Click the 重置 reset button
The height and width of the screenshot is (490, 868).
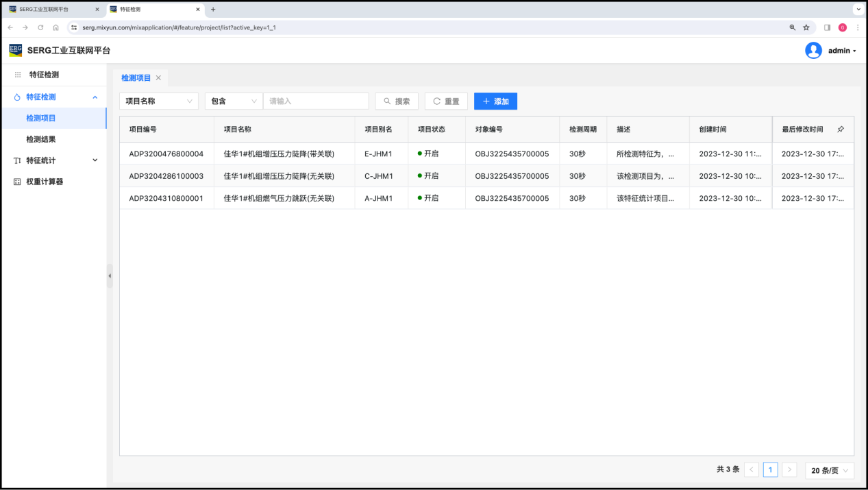(x=446, y=101)
